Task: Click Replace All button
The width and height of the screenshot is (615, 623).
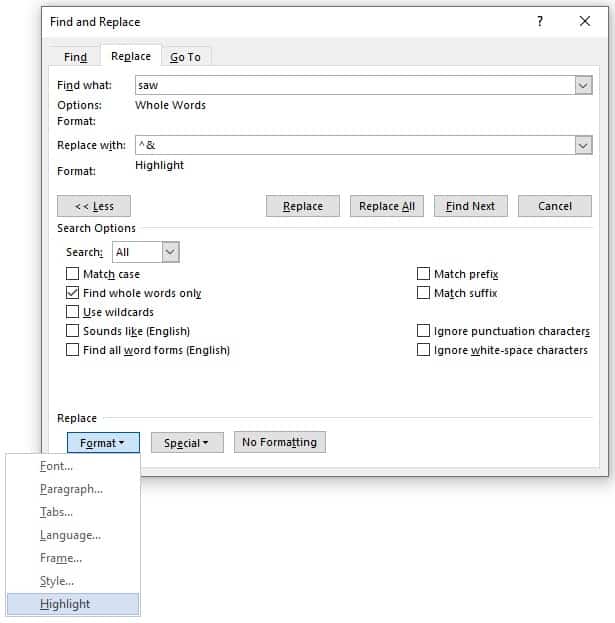Action: click(x=387, y=206)
